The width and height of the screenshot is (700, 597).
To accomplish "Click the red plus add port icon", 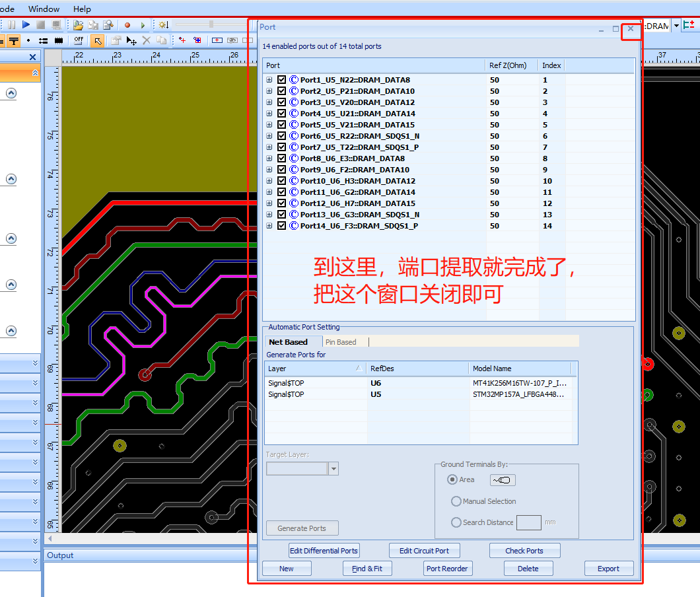I will click(182, 40).
